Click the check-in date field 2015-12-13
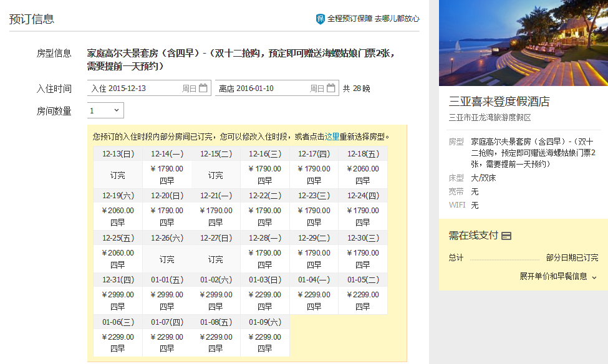 [143, 89]
